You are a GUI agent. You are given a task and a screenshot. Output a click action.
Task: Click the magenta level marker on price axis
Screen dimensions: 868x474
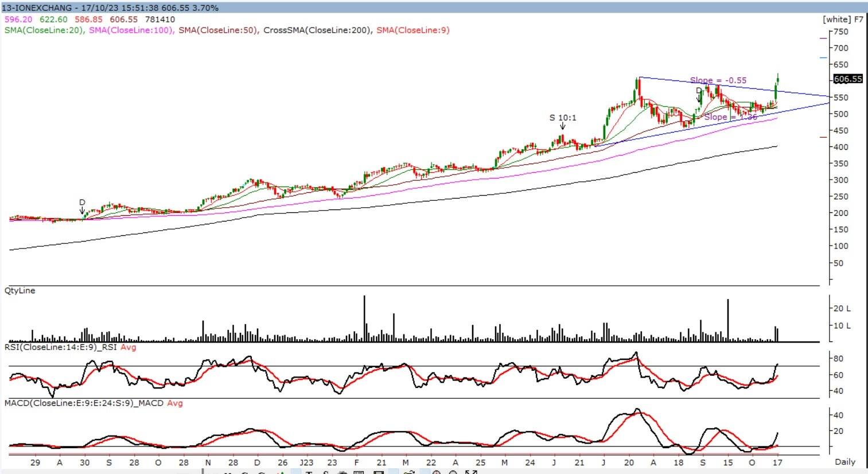pyautogui.click(x=824, y=38)
